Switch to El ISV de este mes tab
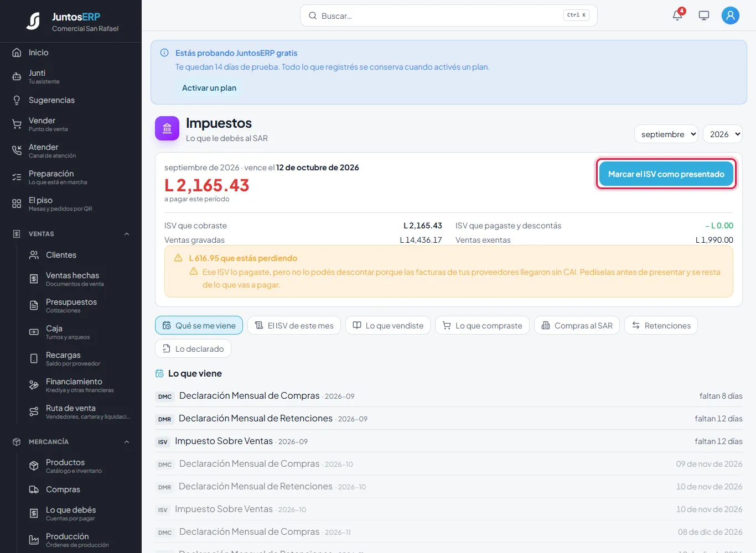Viewport: 756px width, 553px height. click(x=294, y=326)
